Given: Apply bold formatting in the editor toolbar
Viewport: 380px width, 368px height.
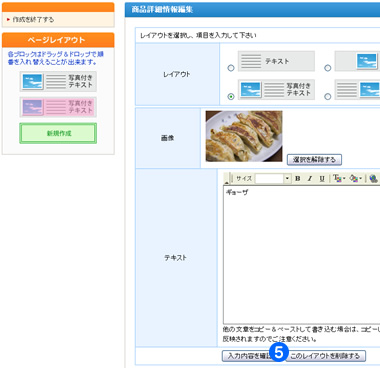Looking at the screenshot, I should tap(298, 179).
